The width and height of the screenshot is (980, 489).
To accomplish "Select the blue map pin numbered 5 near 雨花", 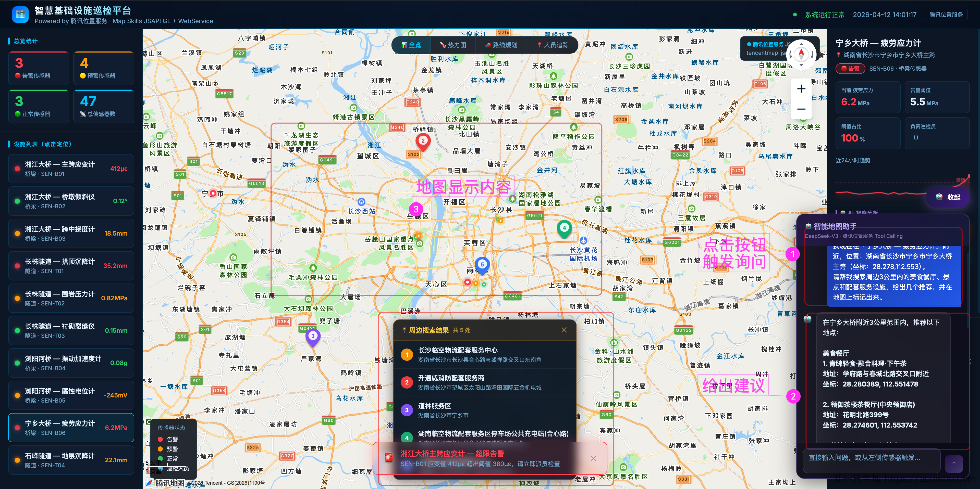I will (482, 266).
